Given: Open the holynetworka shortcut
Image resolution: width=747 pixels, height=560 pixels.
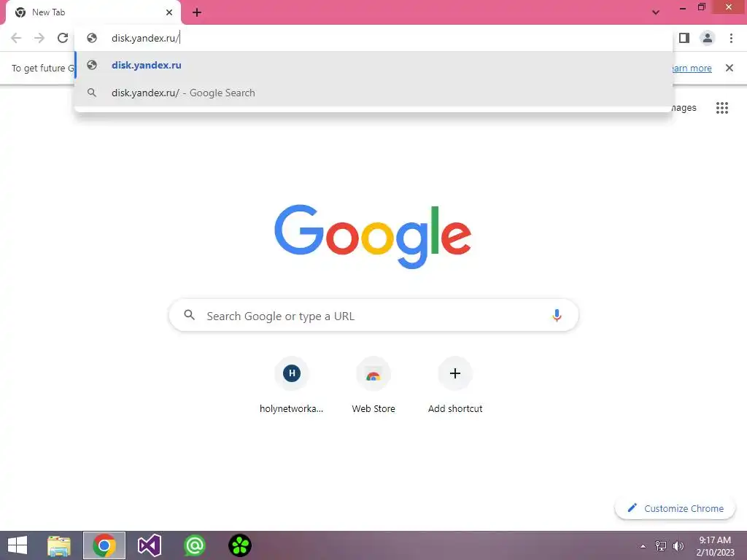Looking at the screenshot, I should (x=292, y=385).
